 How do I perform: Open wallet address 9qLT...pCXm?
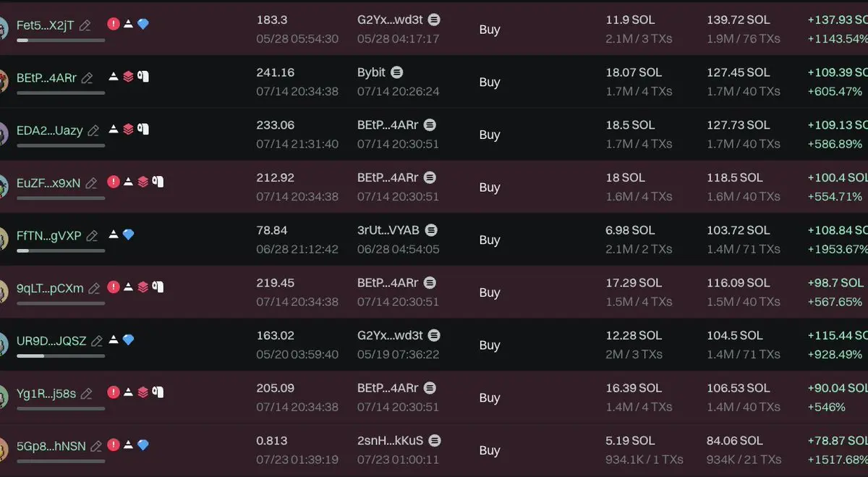pyautogui.click(x=50, y=288)
